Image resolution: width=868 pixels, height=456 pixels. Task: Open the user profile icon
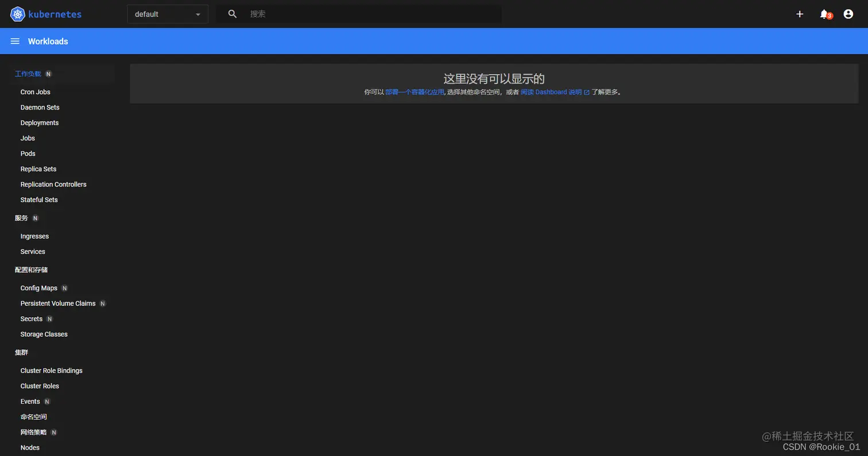(848, 14)
